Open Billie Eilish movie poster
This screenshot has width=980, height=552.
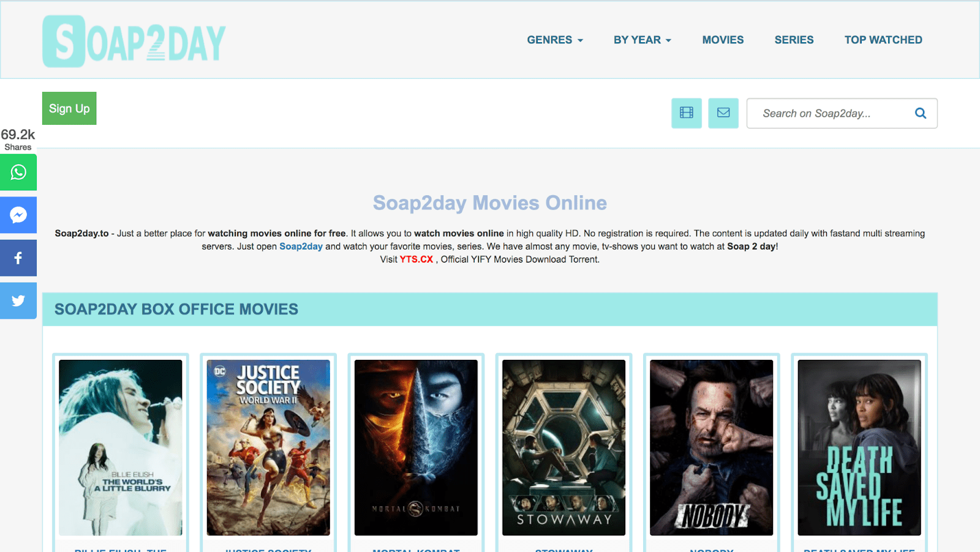click(121, 447)
